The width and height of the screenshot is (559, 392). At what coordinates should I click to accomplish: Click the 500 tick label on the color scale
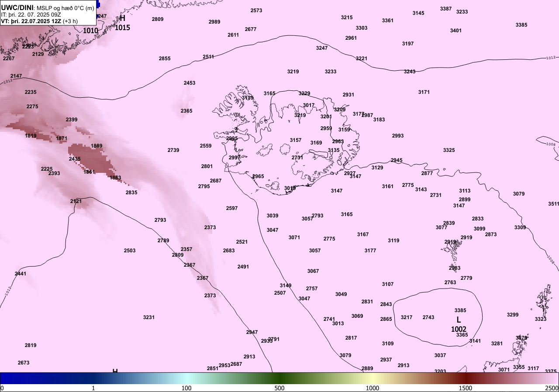279,388
